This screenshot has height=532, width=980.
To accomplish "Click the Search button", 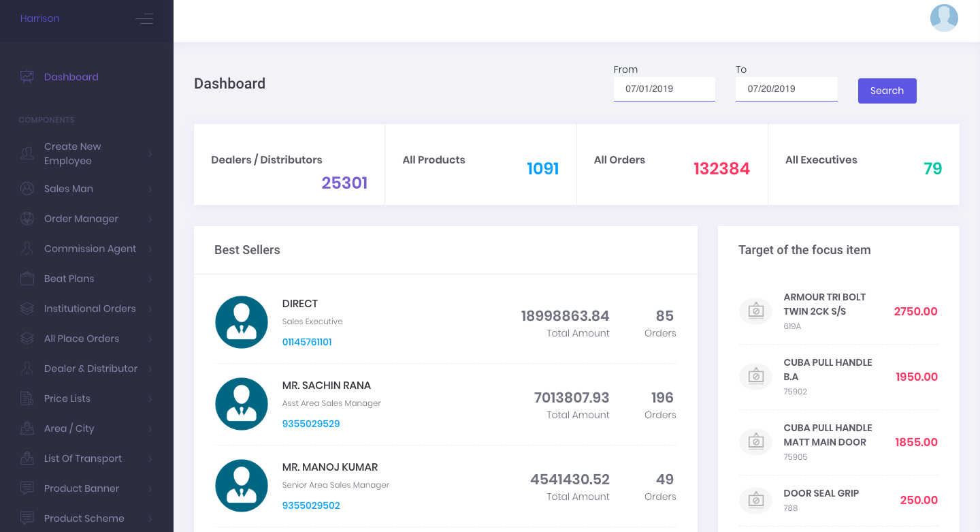I will [x=887, y=91].
